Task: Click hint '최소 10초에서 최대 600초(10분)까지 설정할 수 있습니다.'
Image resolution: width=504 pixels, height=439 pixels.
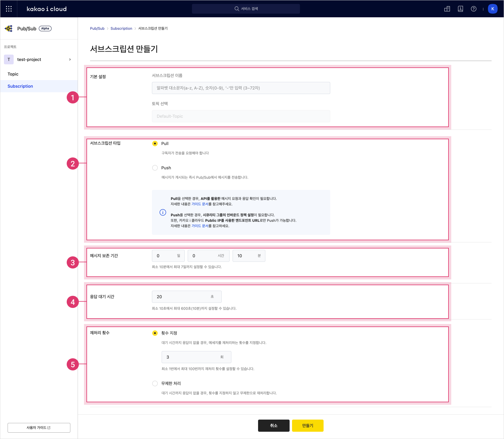Action: point(194,309)
